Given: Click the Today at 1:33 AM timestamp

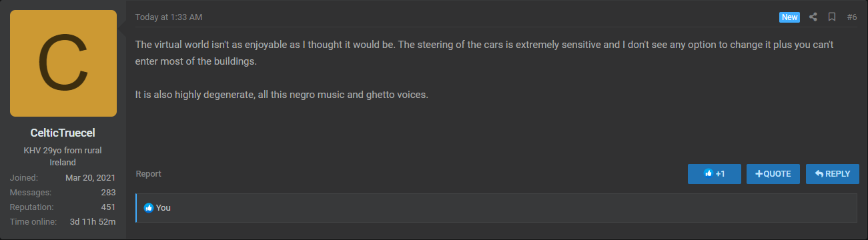Looking at the screenshot, I should 169,17.
